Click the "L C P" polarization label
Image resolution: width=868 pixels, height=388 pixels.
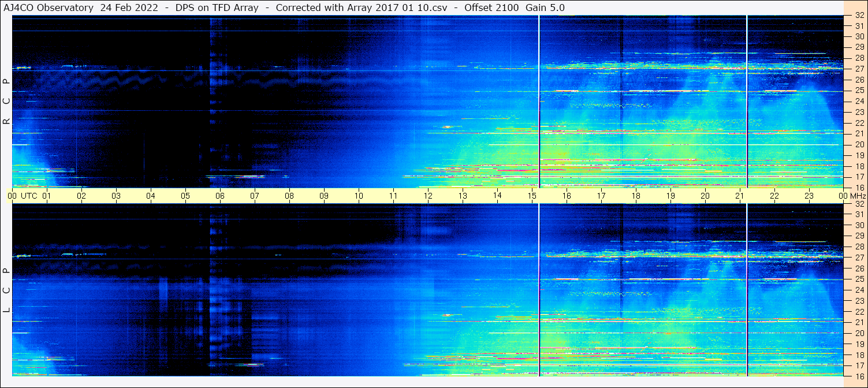tap(7, 290)
